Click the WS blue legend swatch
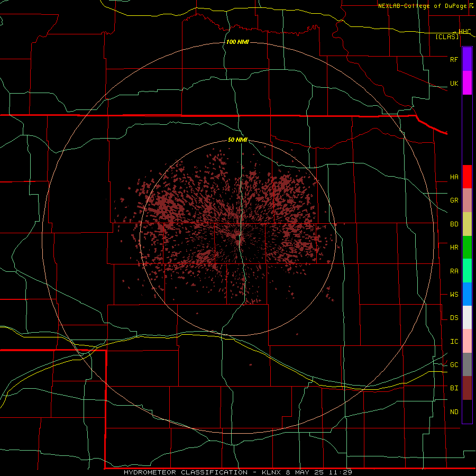The width and height of the screenshot is (476, 476). pyautogui.click(x=467, y=294)
